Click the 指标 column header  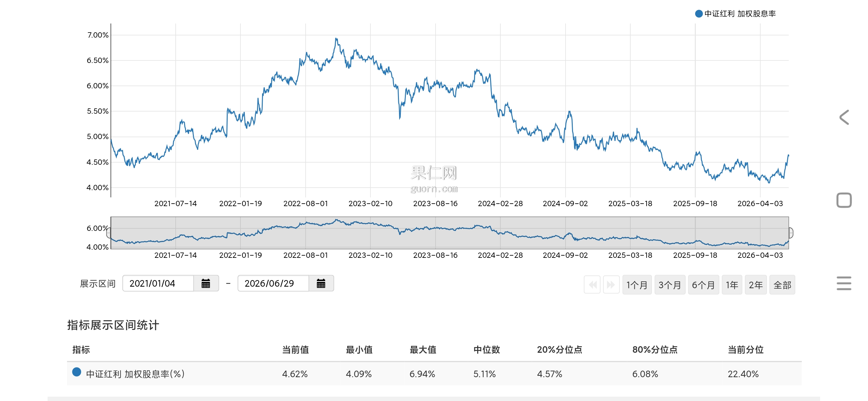[x=81, y=350]
